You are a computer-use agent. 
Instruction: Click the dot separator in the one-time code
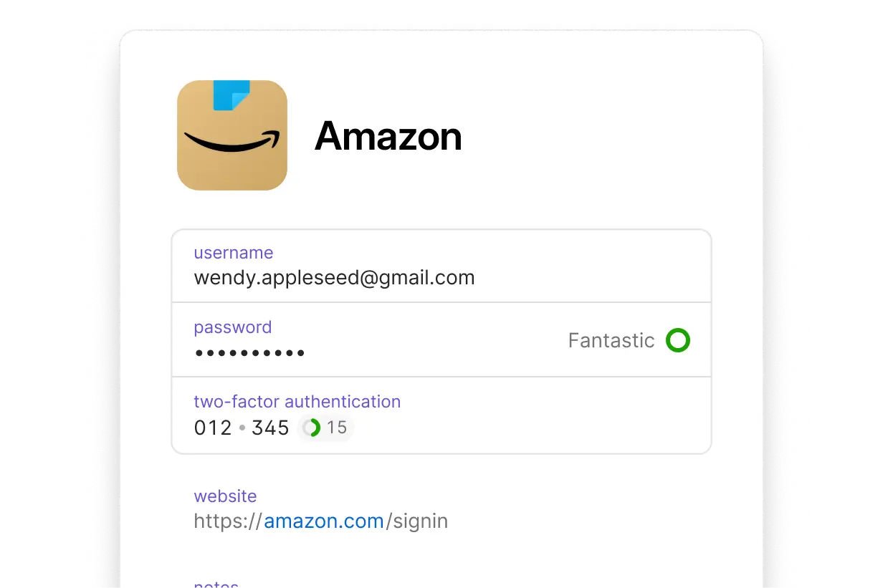[242, 428]
